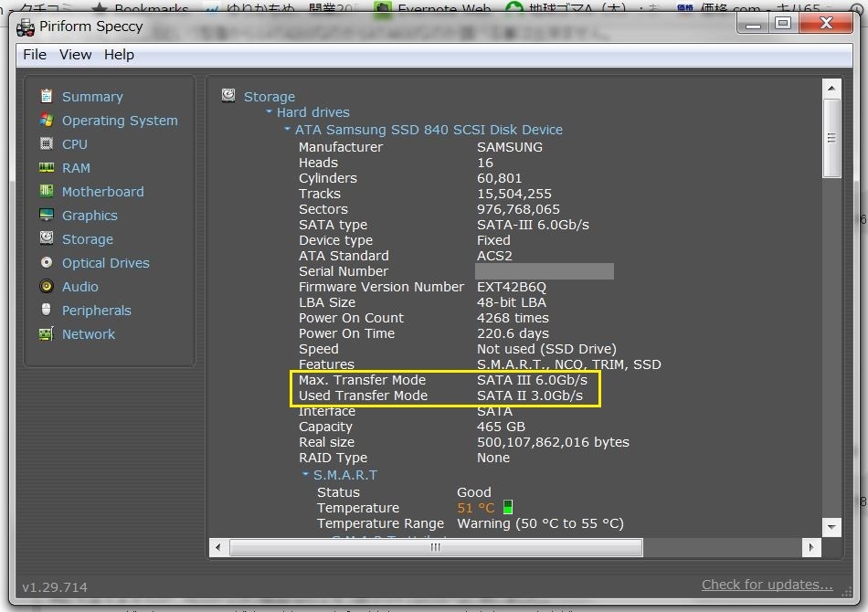
Task: Select Storage in the sidebar
Action: click(x=88, y=239)
